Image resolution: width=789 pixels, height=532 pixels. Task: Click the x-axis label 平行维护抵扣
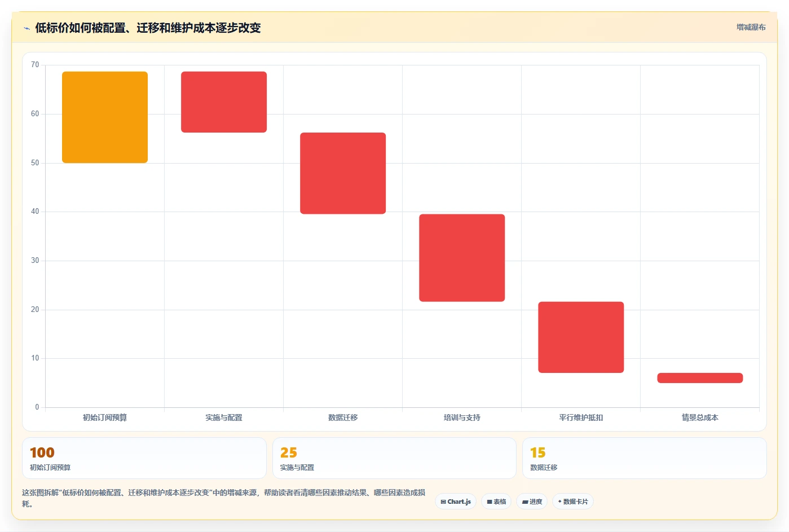pyautogui.click(x=581, y=417)
